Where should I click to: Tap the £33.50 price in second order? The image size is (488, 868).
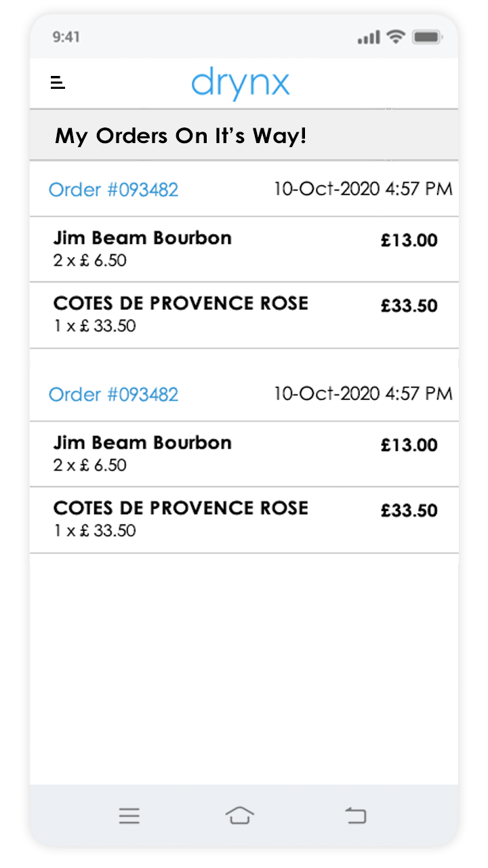click(409, 511)
